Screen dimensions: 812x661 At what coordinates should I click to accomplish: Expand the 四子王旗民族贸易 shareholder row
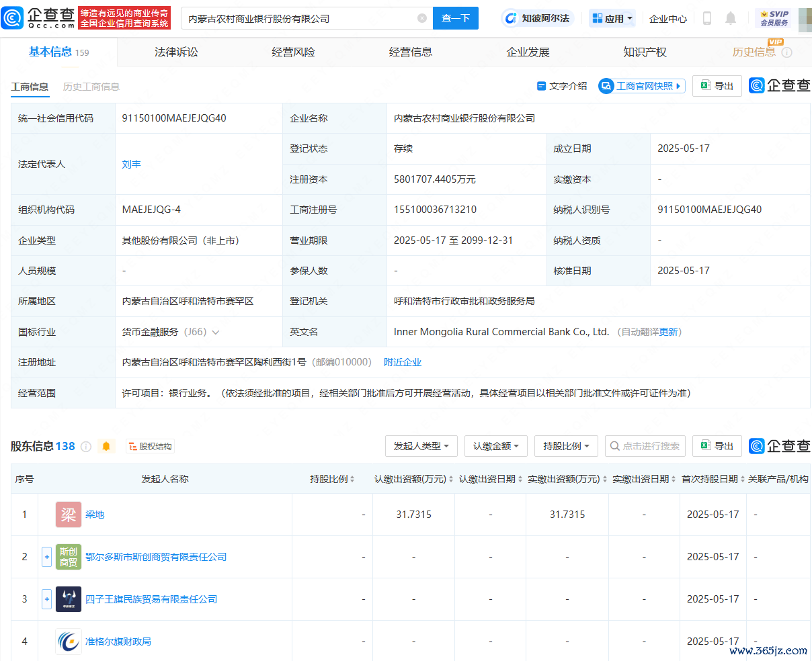point(46,599)
